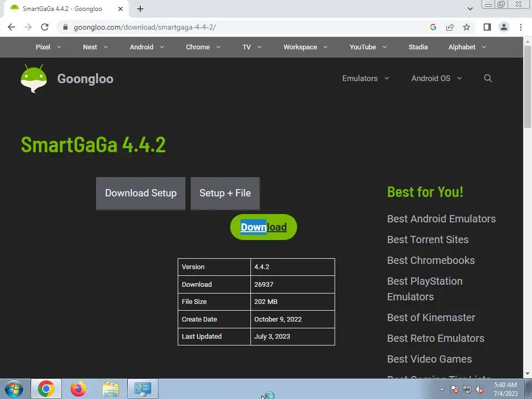532x399 pixels.
Task: Click the October 9, 2022 cell
Action: pyautogui.click(x=292, y=320)
